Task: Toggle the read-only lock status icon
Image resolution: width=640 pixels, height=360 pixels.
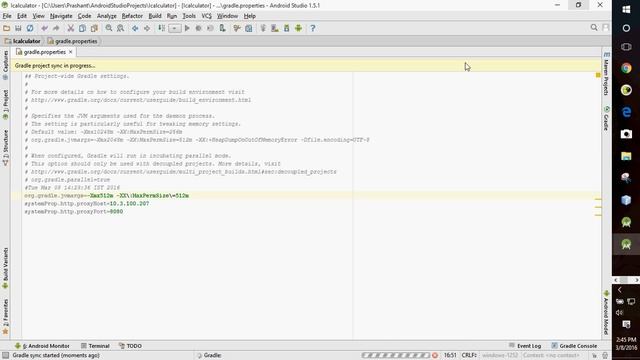Action: click(595, 356)
